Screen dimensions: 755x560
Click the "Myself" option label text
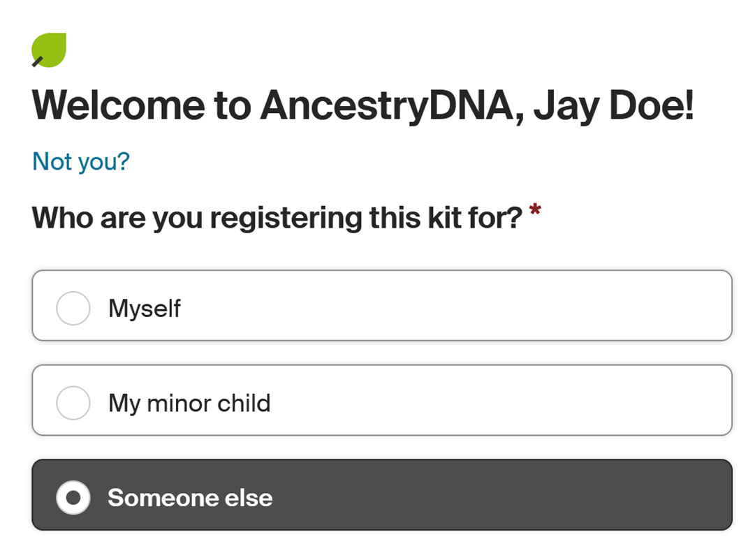[x=145, y=308]
